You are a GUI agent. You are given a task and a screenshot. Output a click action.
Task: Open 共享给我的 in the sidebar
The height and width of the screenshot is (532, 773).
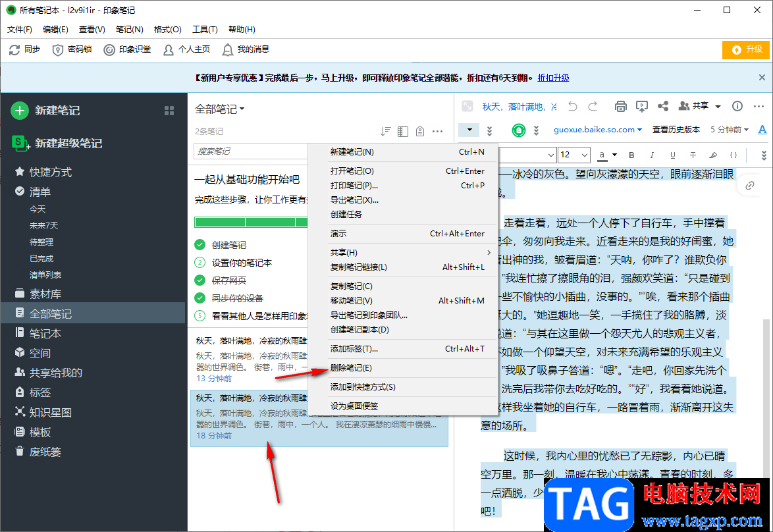tap(48, 373)
